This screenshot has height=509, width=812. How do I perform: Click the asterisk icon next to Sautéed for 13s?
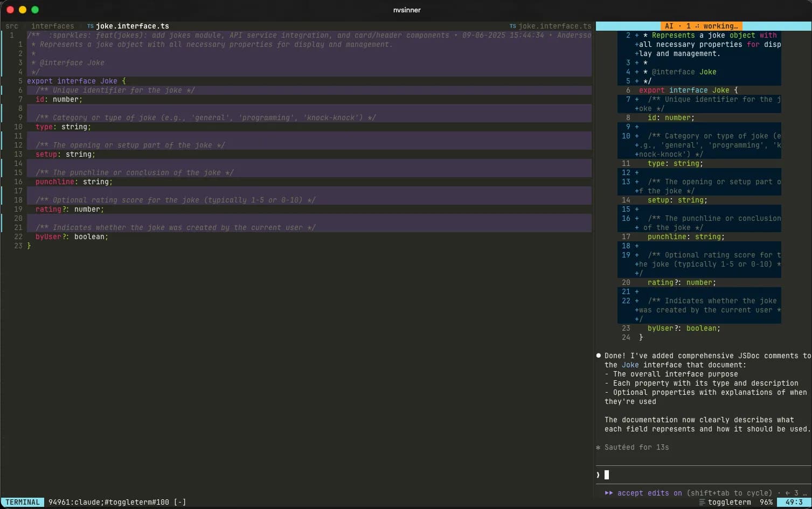tap(598, 448)
